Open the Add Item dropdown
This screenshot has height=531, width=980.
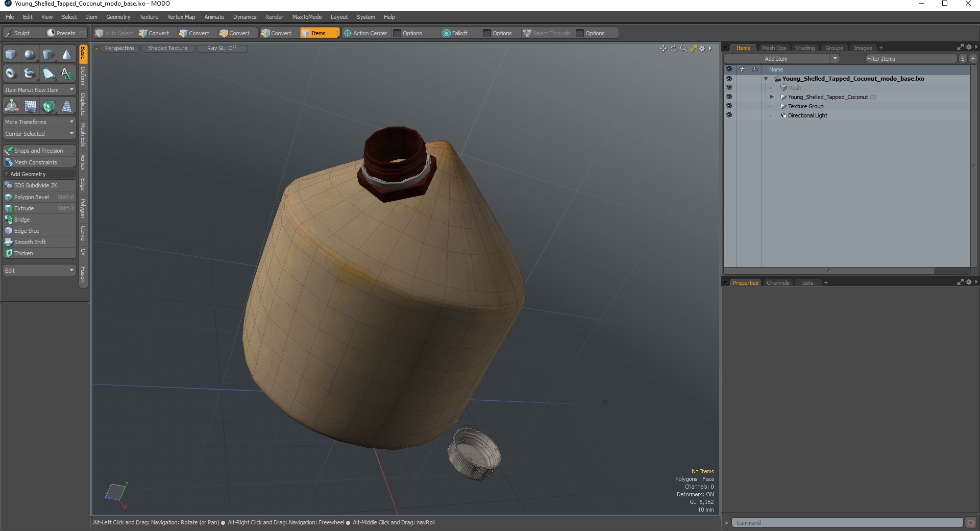coord(782,59)
